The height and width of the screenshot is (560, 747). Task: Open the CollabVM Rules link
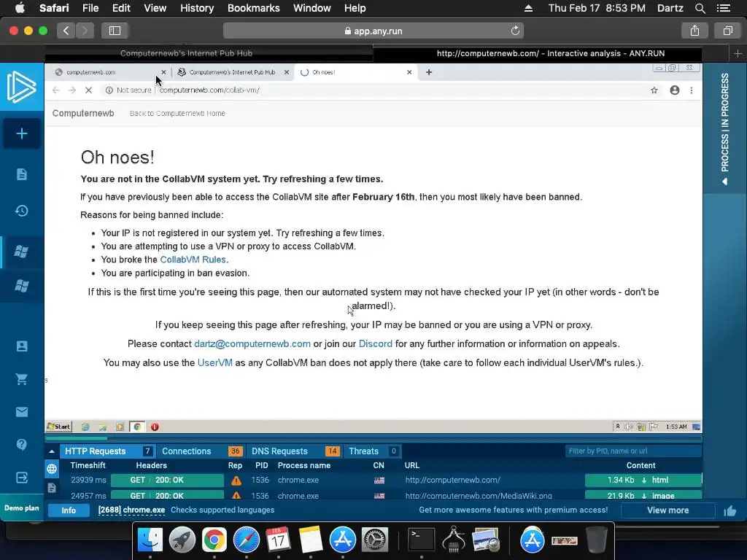[193, 260]
